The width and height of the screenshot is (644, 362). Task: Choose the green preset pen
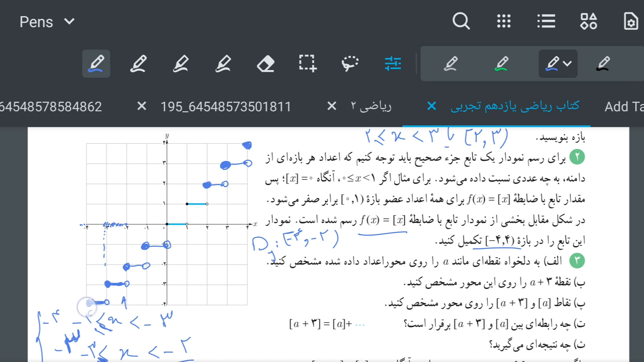click(x=501, y=63)
